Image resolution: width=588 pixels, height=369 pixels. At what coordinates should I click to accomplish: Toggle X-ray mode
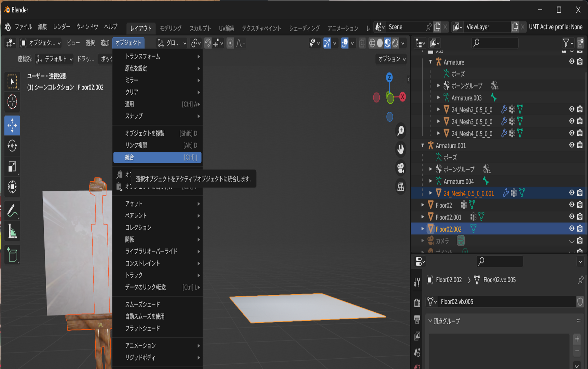point(362,43)
